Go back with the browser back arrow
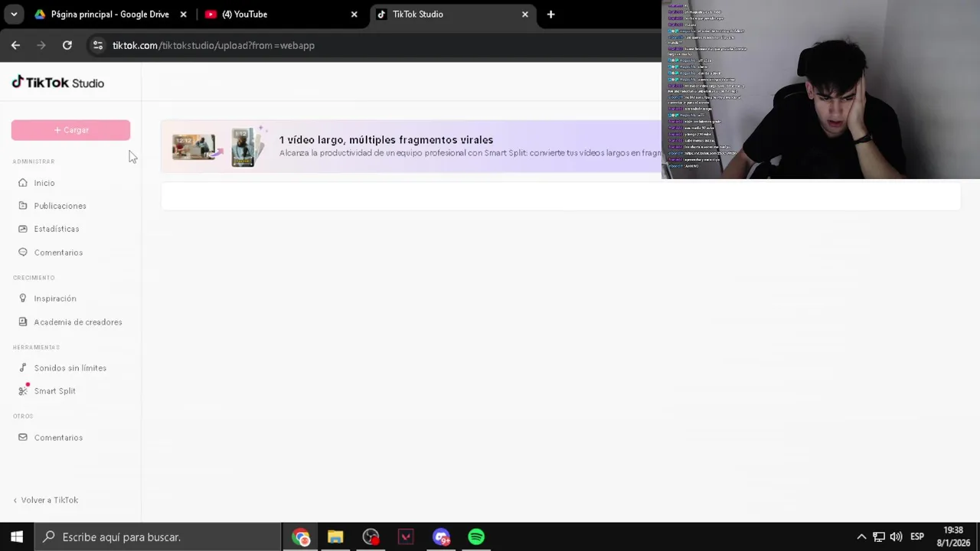Image resolution: width=980 pixels, height=551 pixels. pyautogui.click(x=15, y=45)
